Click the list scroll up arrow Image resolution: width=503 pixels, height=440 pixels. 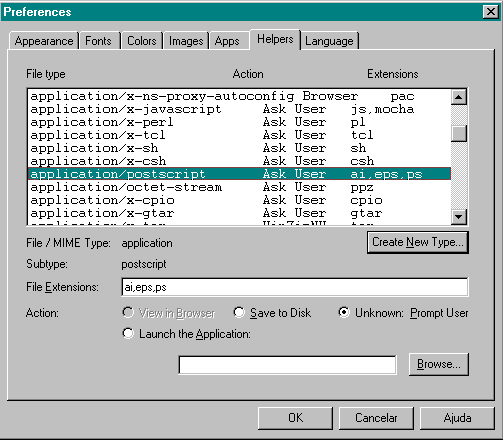click(459, 97)
